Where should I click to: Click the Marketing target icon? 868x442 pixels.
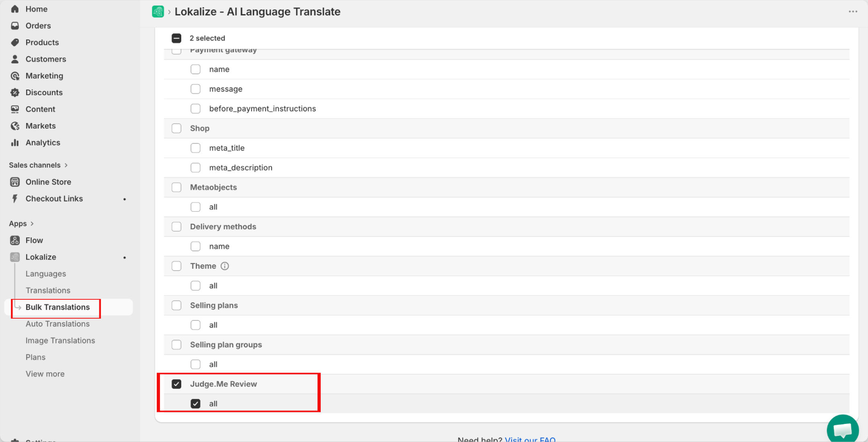pos(15,76)
